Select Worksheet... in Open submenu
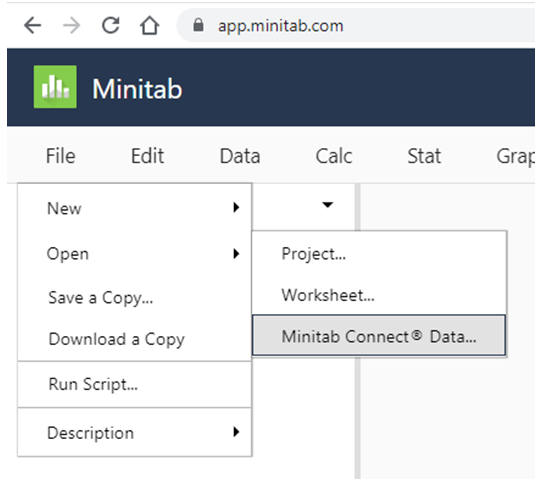The image size is (537, 486). (379, 295)
